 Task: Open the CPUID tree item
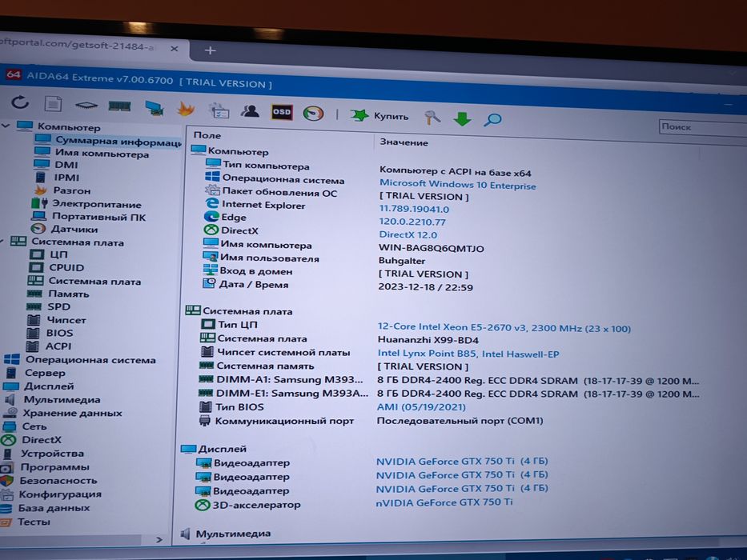coord(57,267)
